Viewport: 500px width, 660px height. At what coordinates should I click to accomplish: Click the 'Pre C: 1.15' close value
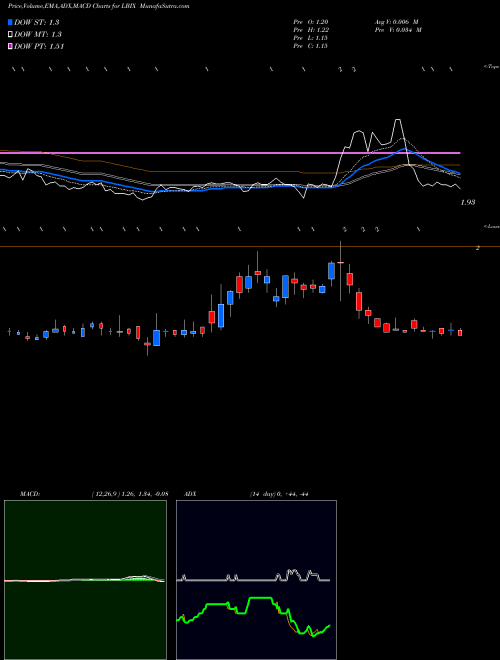tap(311, 46)
